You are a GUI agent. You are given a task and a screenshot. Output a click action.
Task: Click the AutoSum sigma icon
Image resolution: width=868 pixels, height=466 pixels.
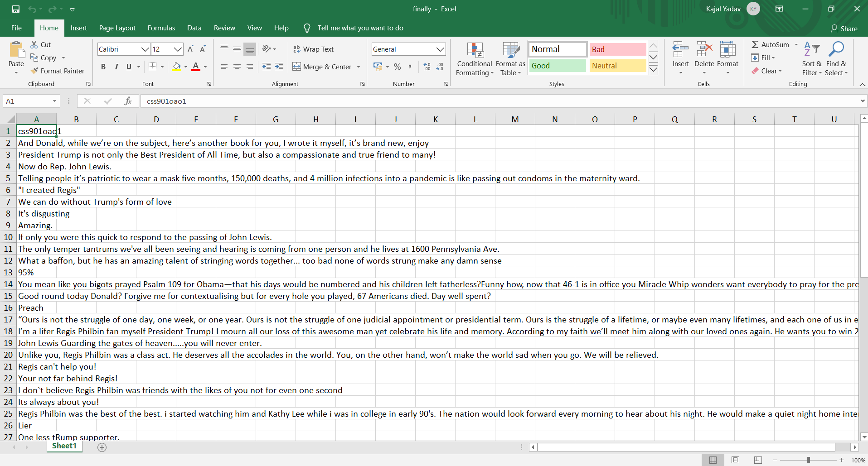click(x=755, y=44)
